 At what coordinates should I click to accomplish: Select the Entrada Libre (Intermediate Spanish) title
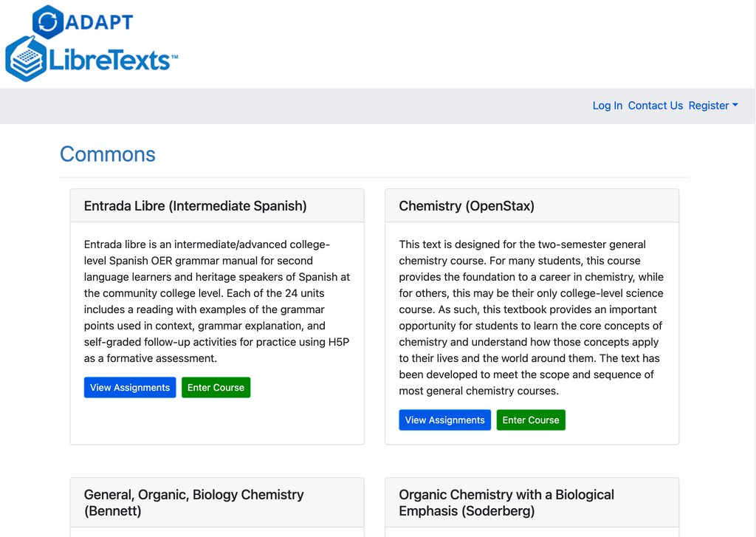pos(195,206)
